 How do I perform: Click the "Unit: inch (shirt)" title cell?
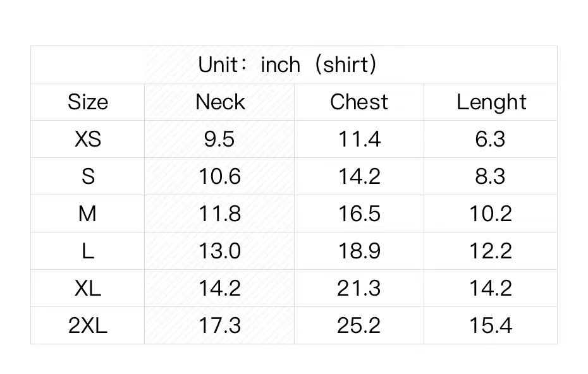pos(288,64)
